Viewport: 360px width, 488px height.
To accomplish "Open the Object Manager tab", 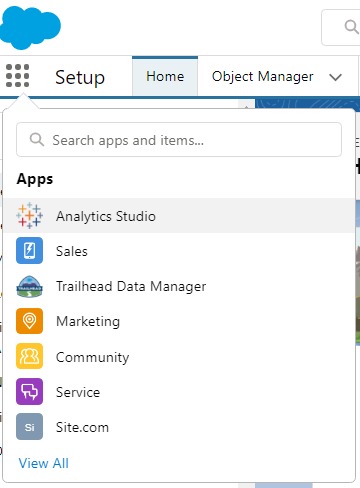I will coord(263,76).
